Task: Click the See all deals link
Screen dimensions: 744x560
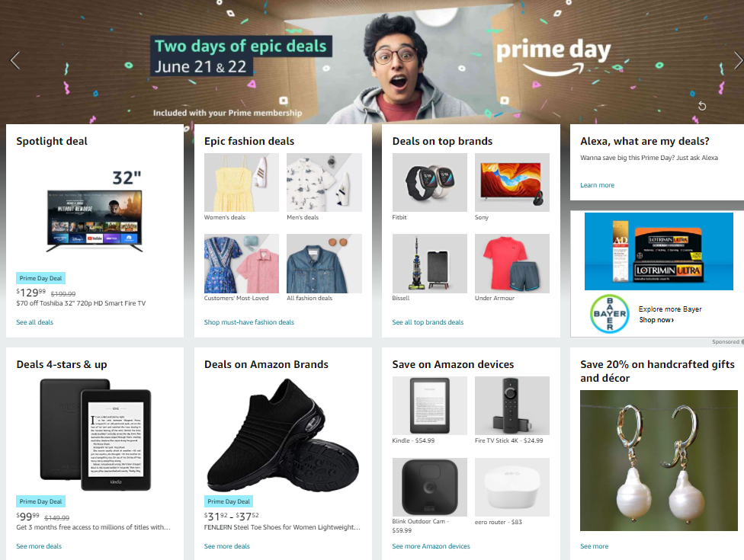Action: (x=34, y=322)
